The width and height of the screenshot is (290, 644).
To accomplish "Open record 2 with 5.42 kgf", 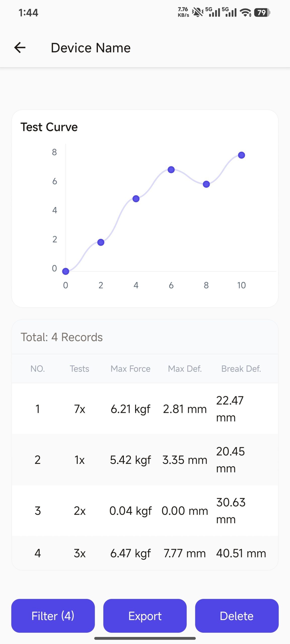I will coord(145,460).
